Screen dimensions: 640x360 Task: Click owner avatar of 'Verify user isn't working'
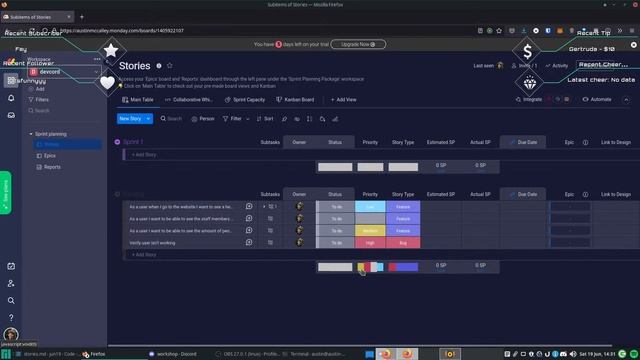[x=299, y=242]
